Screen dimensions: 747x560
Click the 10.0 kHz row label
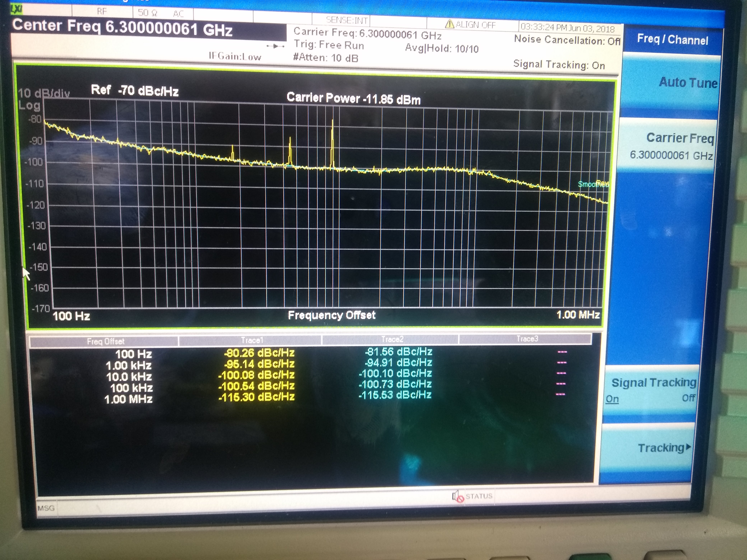[129, 376]
